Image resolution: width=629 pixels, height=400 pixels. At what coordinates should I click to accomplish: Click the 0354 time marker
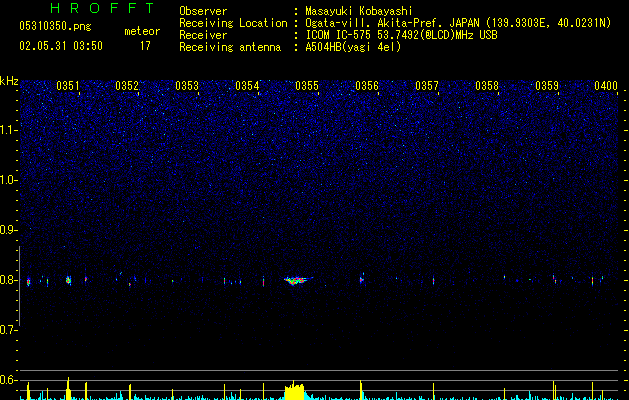pos(247,86)
